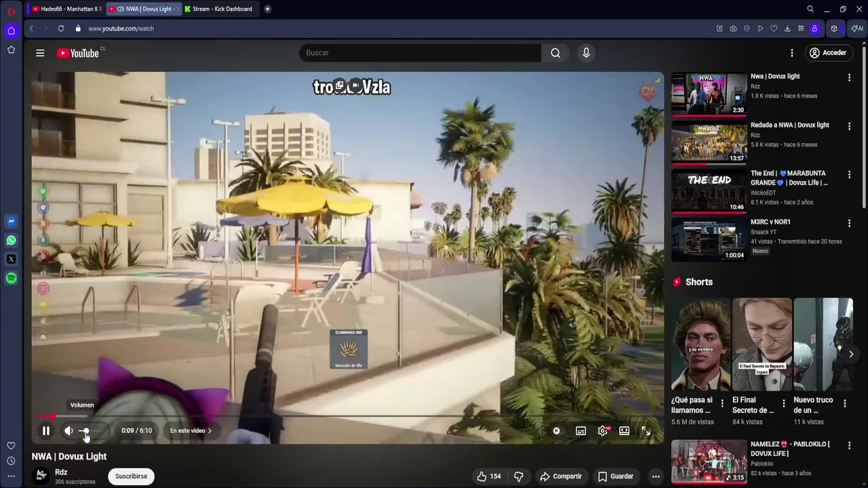The image size is (868, 488).
Task: Open YouTube settings three-dot menu
Action: click(x=791, y=53)
